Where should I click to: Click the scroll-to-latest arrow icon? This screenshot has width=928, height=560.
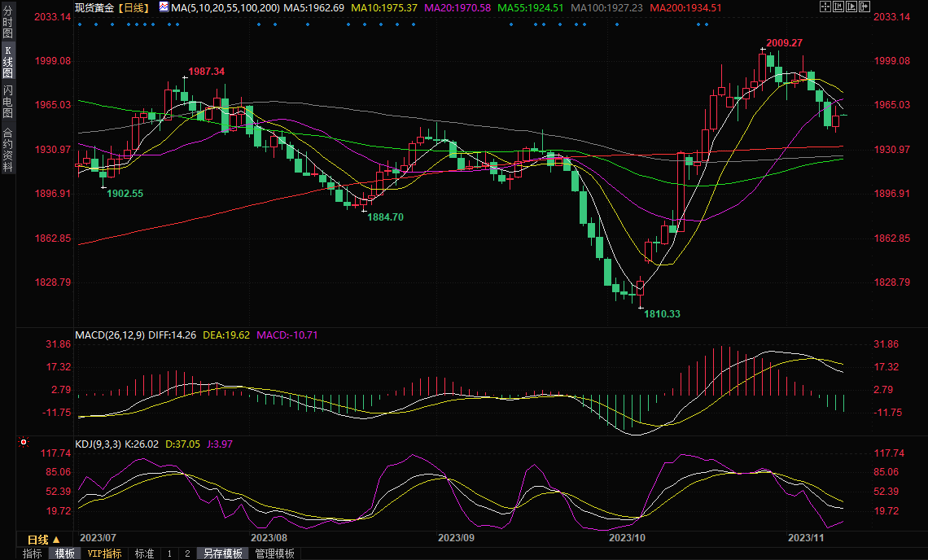[864, 7]
